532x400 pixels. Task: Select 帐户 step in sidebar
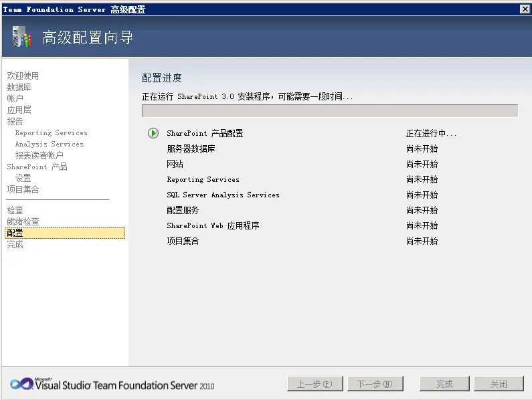pyautogui.click(x=15, y=98)
